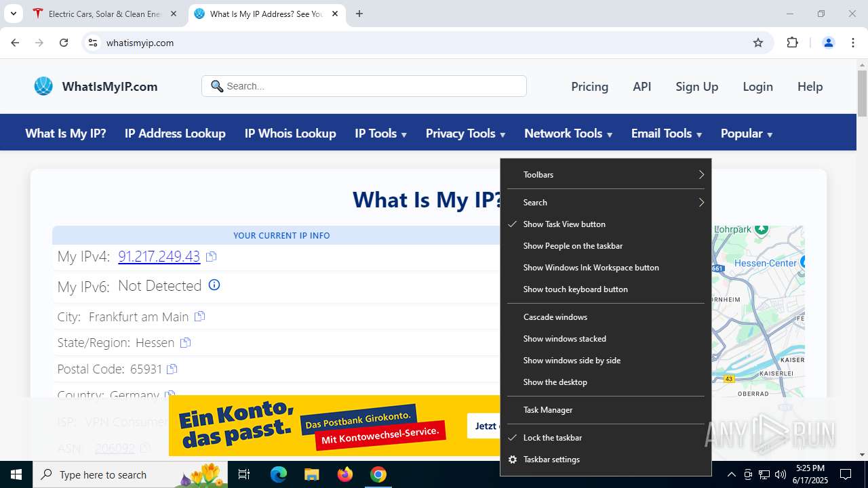Open the taskbar clock showing 5:25 PM
The height and width of the screenshot is (488, 868).
click(810, 474)
